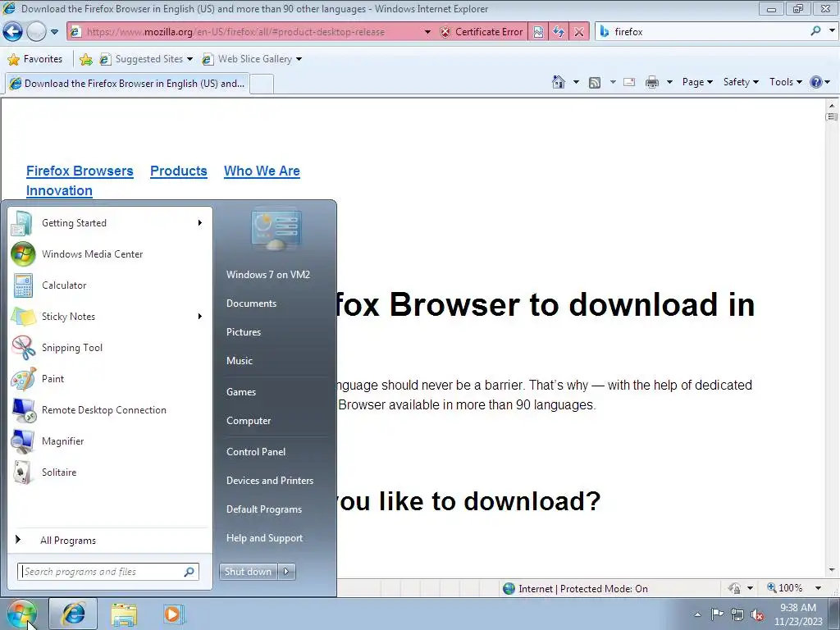Expand Sticky Notes jump list arrow
The width and height of the screenshot is (840, 630).
point(200,317)
